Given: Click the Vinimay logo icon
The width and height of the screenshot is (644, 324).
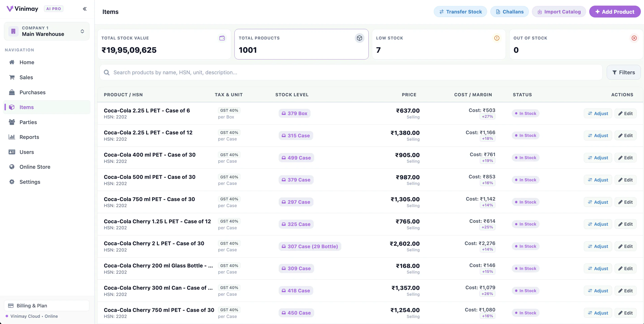Looking at the screenshot, I should click(x=10, y=9).
